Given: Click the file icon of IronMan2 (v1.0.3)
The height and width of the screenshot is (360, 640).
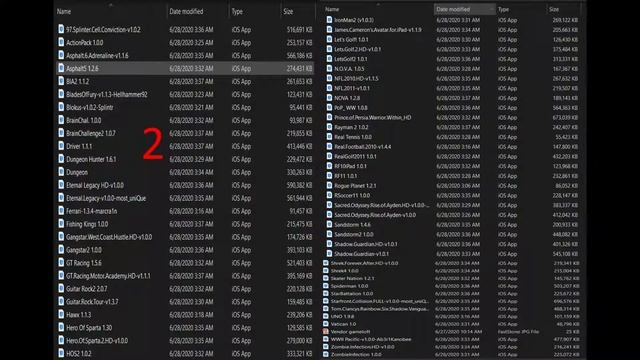Looking at the screenshot, I should pyautogui.click(x=329, y=20).
